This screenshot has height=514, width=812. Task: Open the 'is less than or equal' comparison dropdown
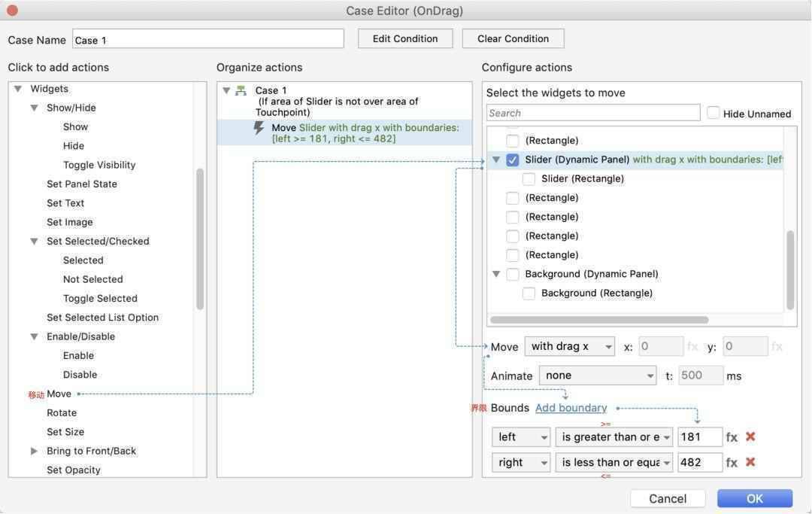[614, 462]
